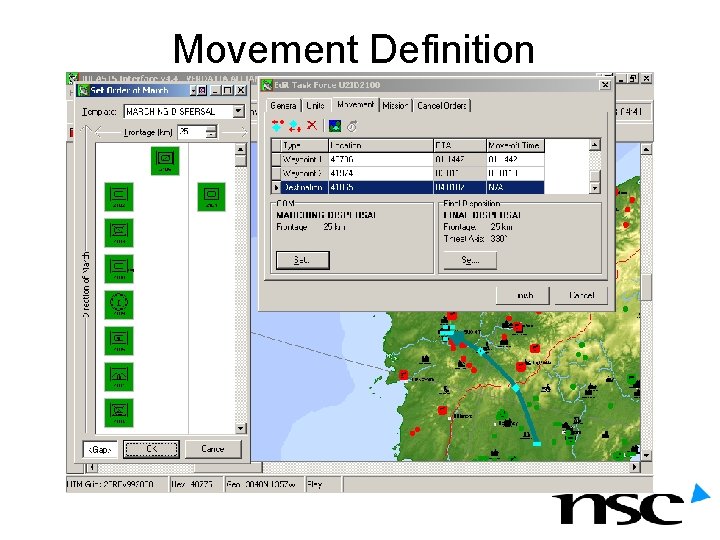Click the UTM Grid status bar field
The height and width of the screenshot is (540, 720).
coord(117,484)
